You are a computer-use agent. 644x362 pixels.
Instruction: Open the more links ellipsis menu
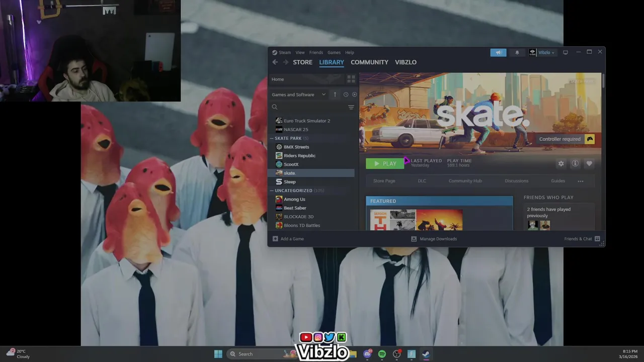(581, 181)
